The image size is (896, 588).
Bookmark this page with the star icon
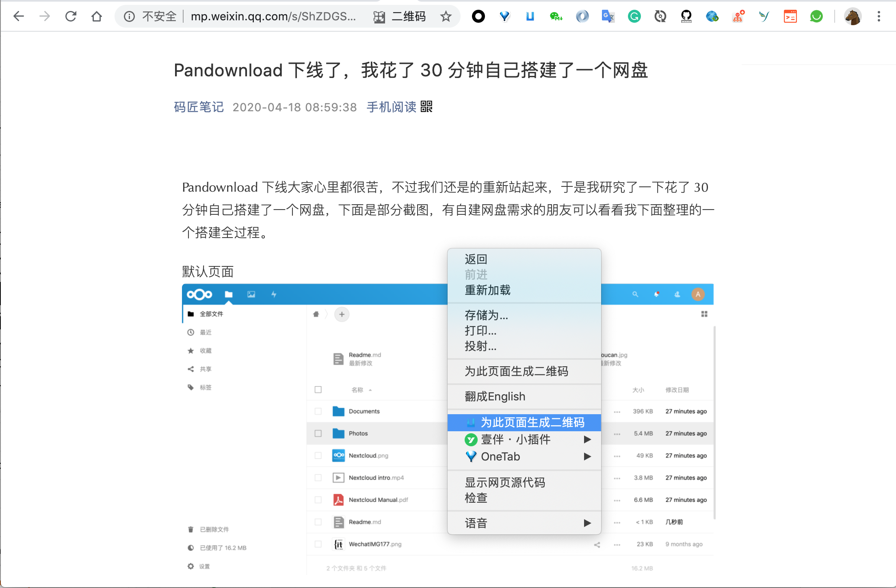pyautogui.click(x=446, y=16)
